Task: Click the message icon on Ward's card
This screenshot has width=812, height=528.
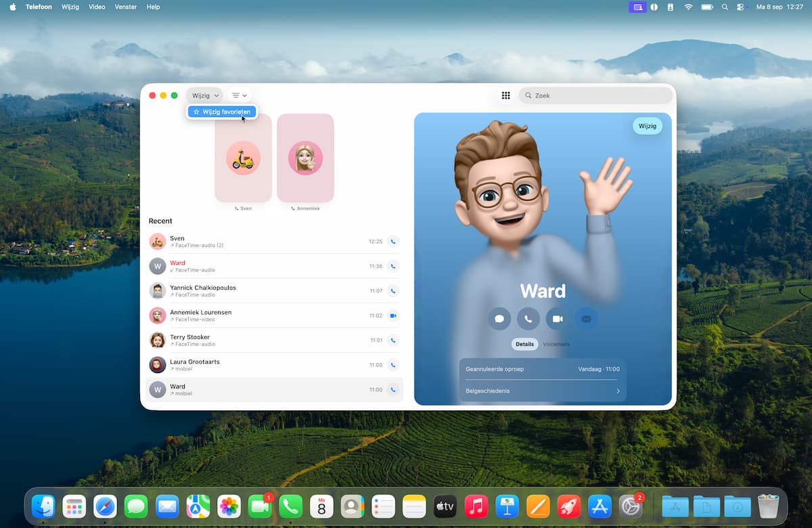Action: coord(499,319)
